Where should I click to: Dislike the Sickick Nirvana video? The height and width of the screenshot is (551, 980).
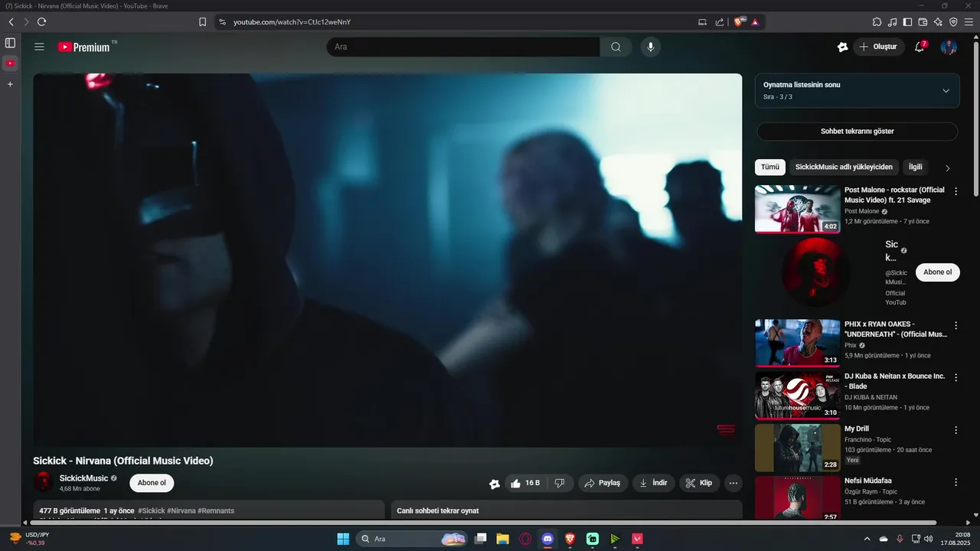tap(560, 483)
